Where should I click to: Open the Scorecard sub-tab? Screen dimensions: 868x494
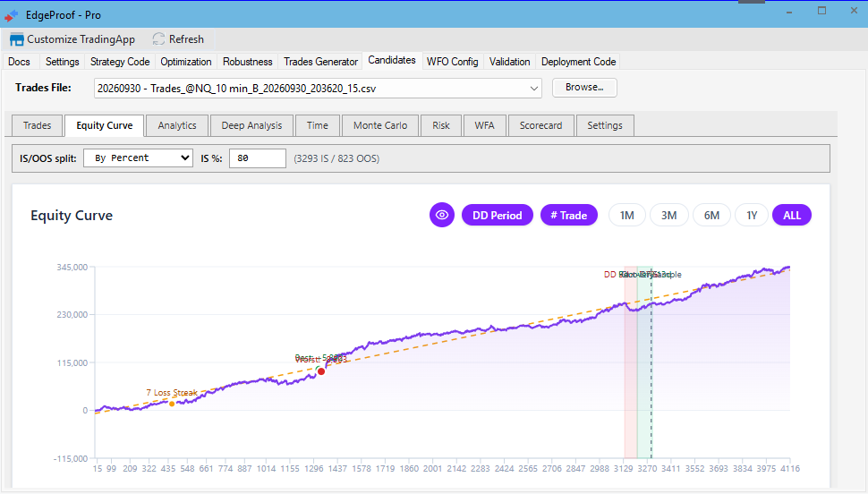(540, 125)
